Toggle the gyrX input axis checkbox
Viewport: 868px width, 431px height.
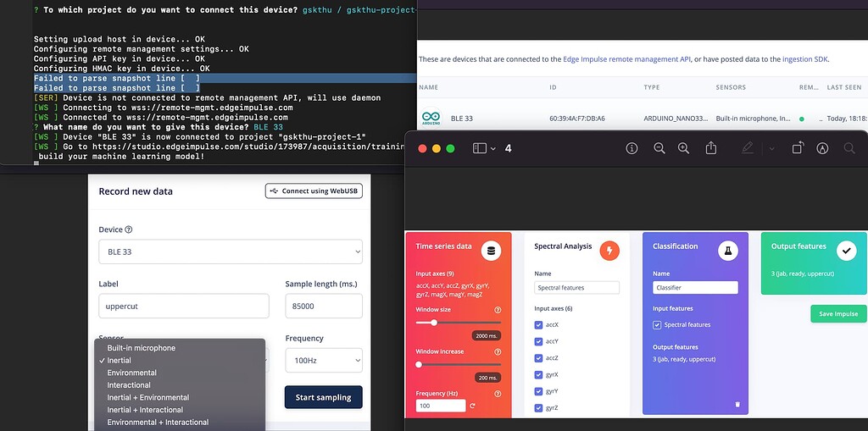coord(538,374)
